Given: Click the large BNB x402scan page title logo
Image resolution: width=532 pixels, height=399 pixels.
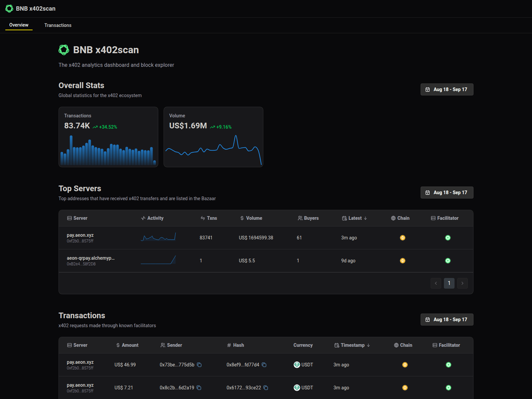Looking at the screenshot, I should (x=64, y=50).
